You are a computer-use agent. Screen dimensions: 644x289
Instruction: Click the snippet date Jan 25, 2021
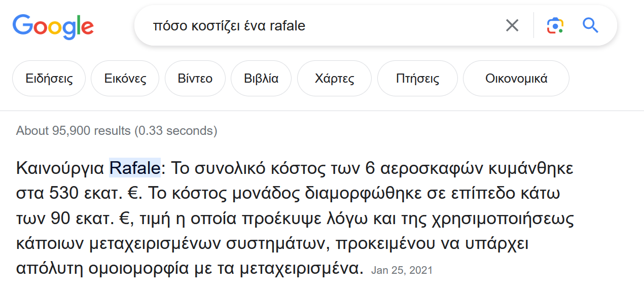pos(402,270)
